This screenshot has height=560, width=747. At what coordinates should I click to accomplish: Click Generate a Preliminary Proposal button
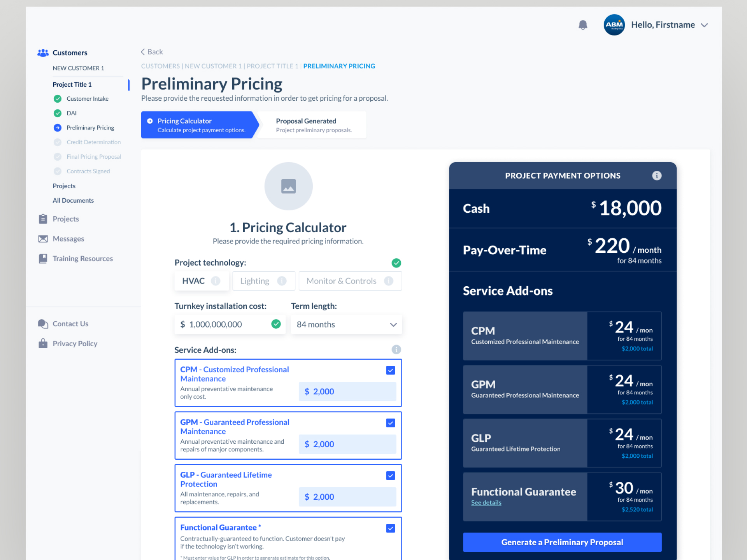(x=562, y=542)
